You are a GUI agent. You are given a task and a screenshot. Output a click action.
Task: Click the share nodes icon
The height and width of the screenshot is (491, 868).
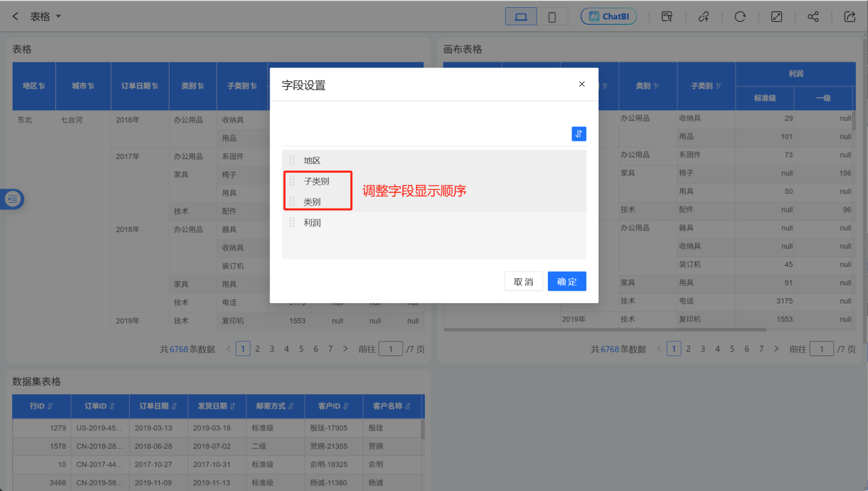coord(813,16)
